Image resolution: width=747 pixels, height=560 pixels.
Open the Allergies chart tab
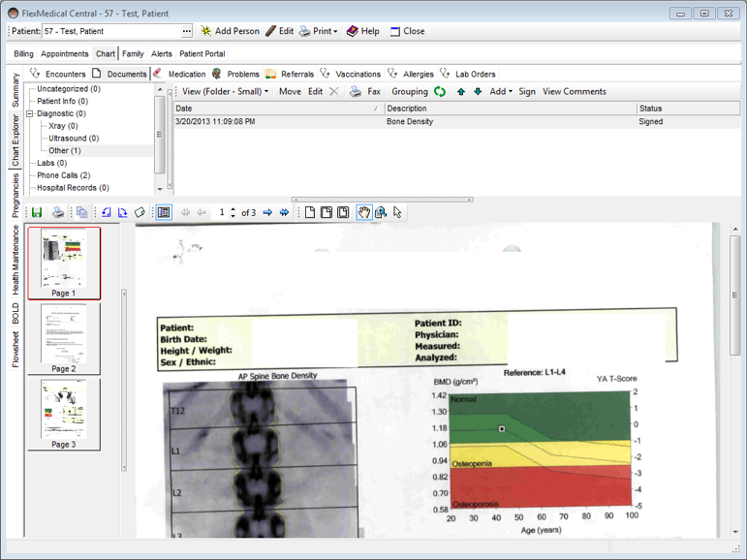click(411, 74)
